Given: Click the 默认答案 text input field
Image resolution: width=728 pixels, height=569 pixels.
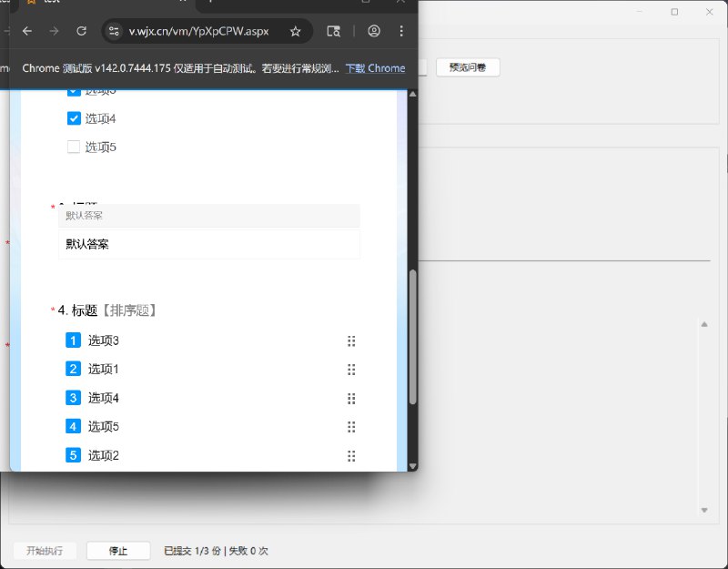Looking at the screenshot, I should [209, 244].
